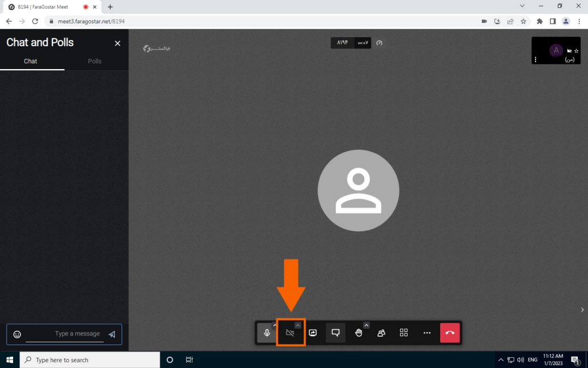Image resolution: width=588 pixels, height=368 pixels.
Task: Select the Chat tab
Action: click(x=31, y=61)
